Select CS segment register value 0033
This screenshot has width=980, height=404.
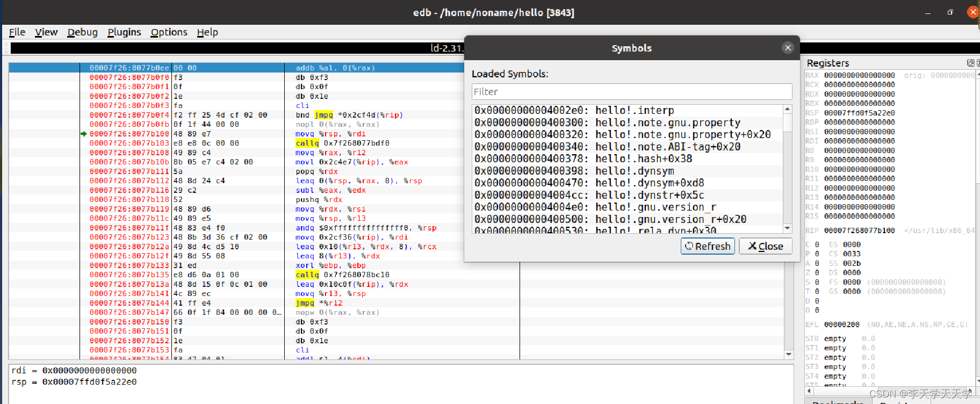point(852,254)
